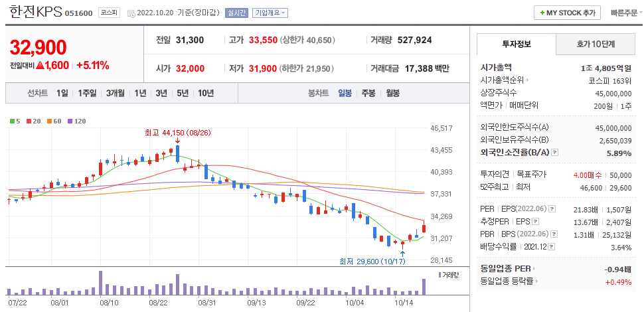
Task: Click the 시가총액 value 1조 4,805억원
Action: [605, 68]
